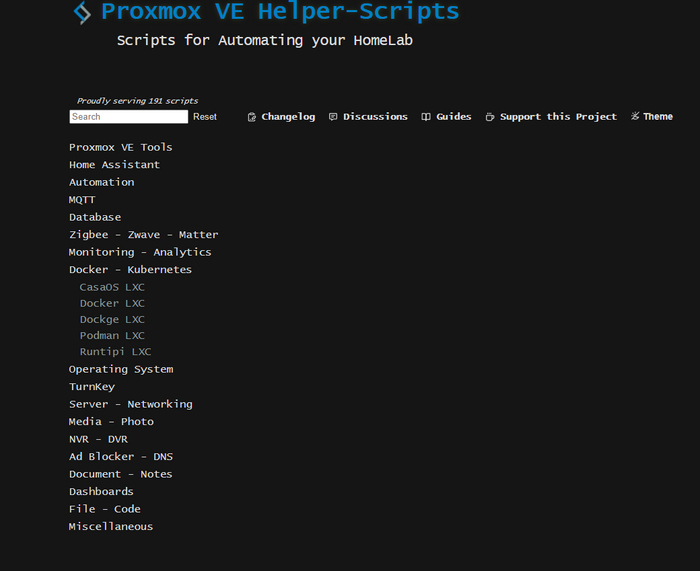Expand the Home Assistant category
This screenshot has width=700, height=571.
coord(114,165)
